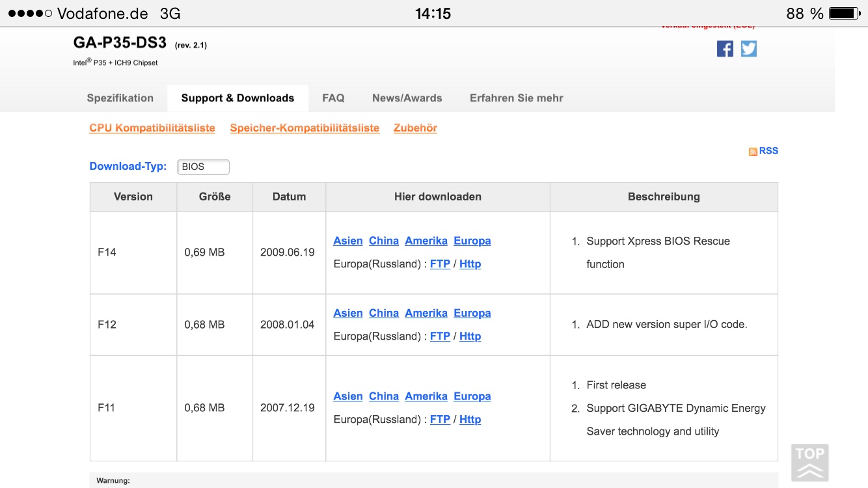The image size is (868, 488).
Task: Download F11 from Europa server
Action: click(472, 396)
